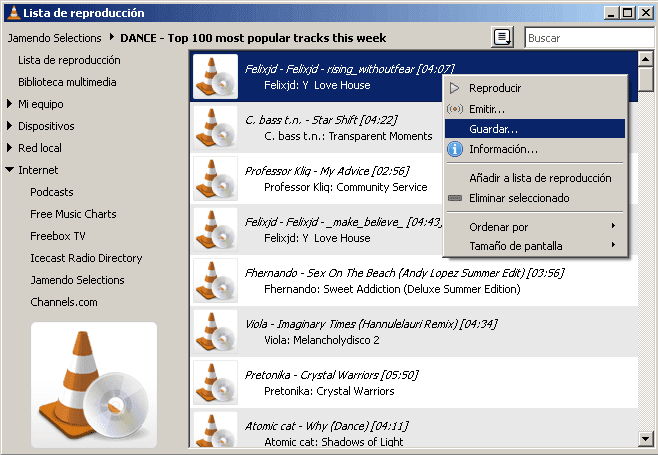Open the Tamaño de pantalla menu entry
Viewport: 658px width, 455px height.
coord(535,246)
